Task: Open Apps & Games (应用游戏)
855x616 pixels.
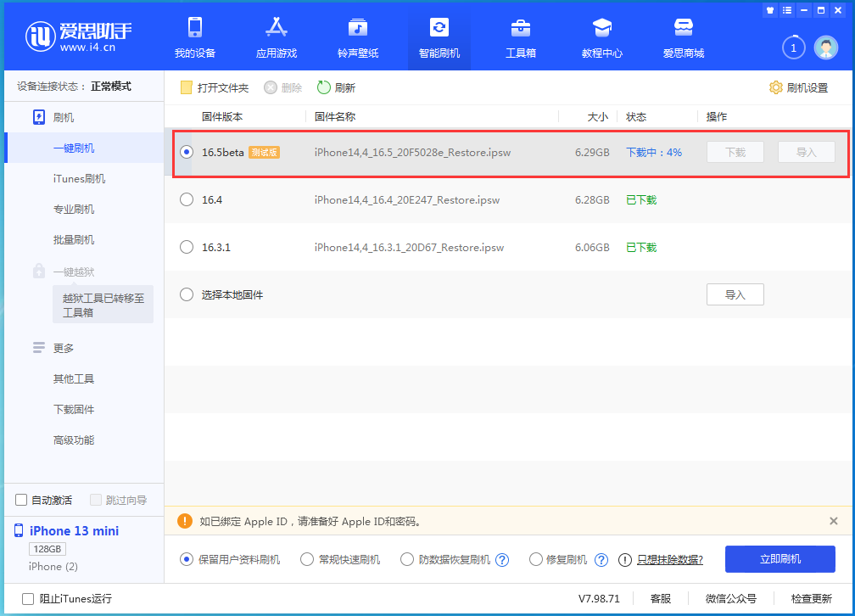Action: 277,37
